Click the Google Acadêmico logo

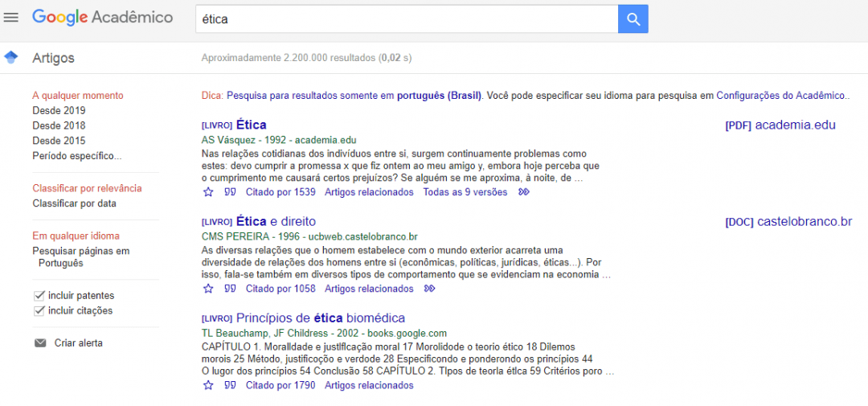[102, 18]
